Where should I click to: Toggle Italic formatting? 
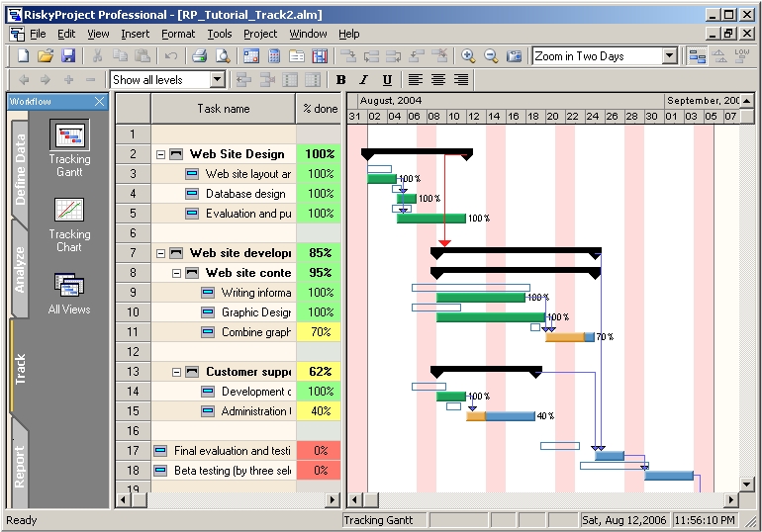point(363,80)
